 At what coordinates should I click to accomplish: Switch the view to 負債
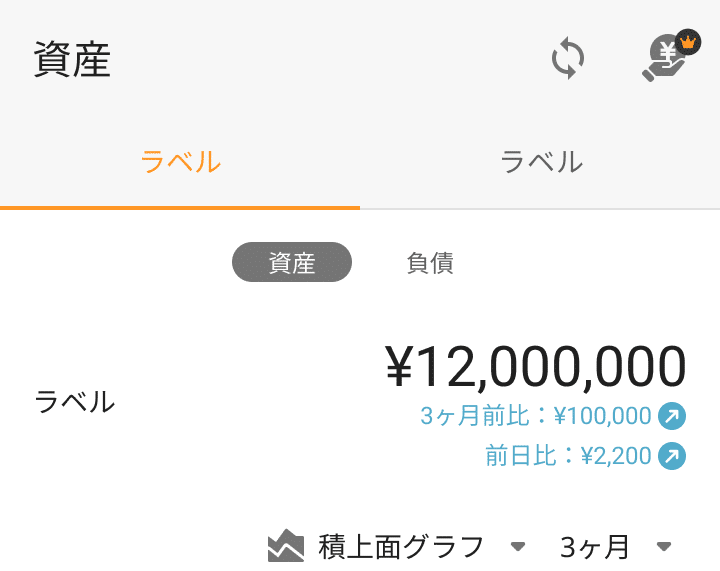pyautogui.click(x=430, y=263)
